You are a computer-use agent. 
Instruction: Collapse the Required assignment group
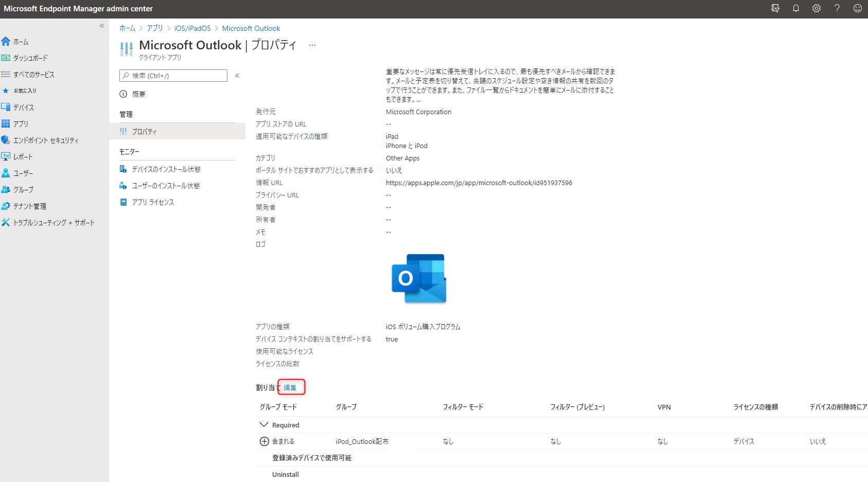tap(263, 424)
